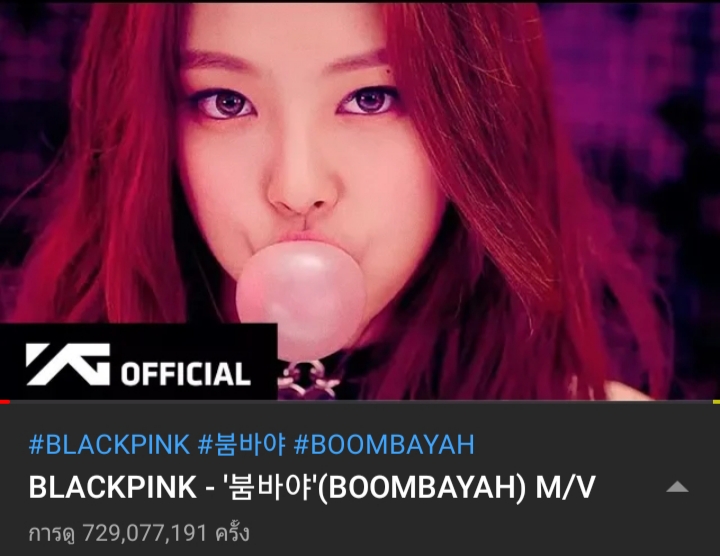The image size is (720, 556).
Task: Click the word BLACKPINK in the video title
Action: click(x=113, y=487)
